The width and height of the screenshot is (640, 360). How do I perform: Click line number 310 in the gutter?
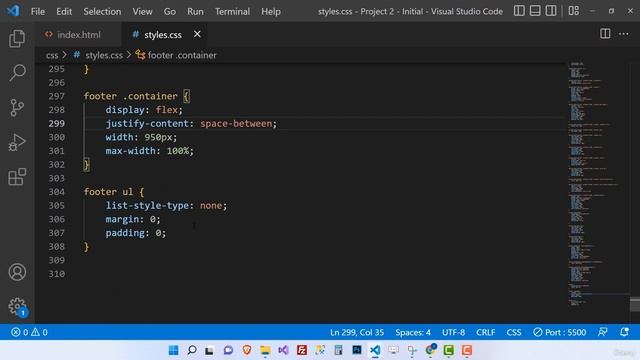click(x=56, y=273)
